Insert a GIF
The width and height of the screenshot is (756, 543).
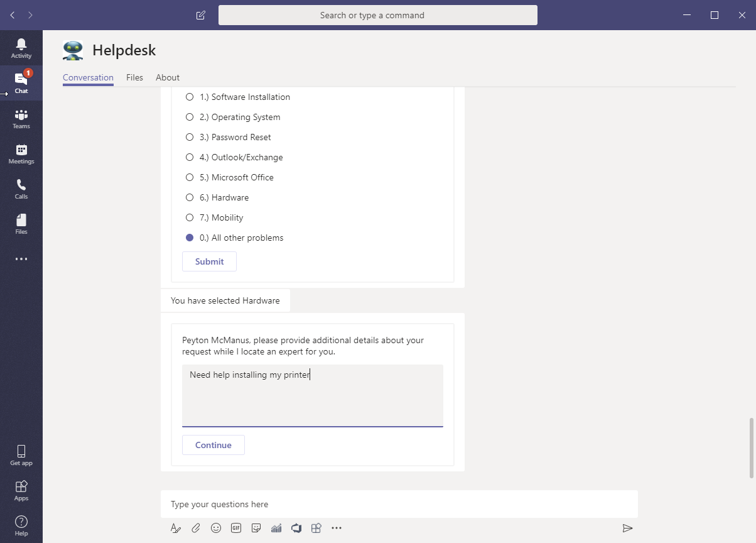click(236, 528)
